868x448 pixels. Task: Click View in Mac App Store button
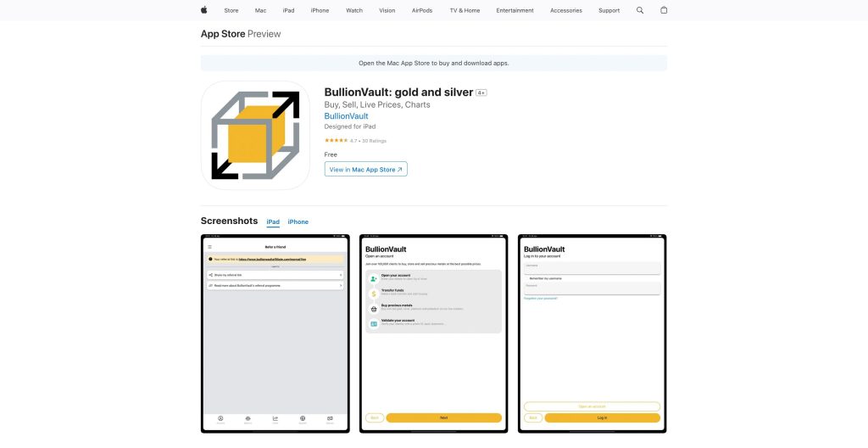coord(365,169)
